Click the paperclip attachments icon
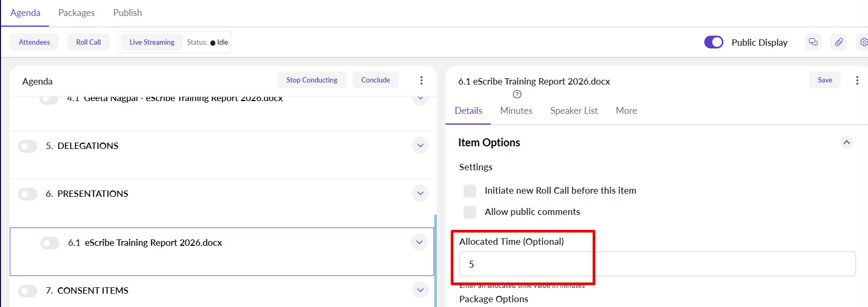The image size is (868, 307). click(x=839, y=42)
